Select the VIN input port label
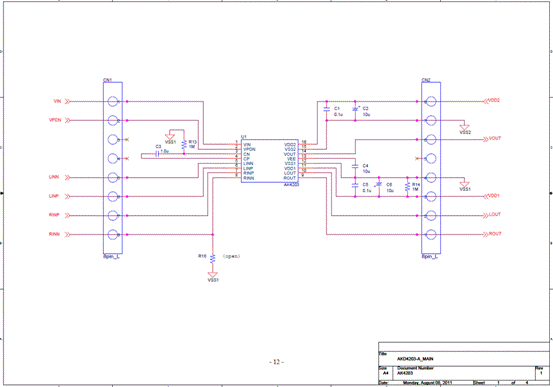Screen dimensions: 553x387 point(57,101)
